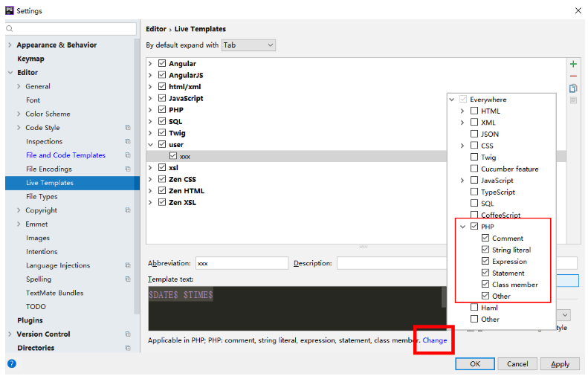This screenshot has width=588, height=379.
Task: Collapse the PHP context node
Action: [x=463, y=227]
